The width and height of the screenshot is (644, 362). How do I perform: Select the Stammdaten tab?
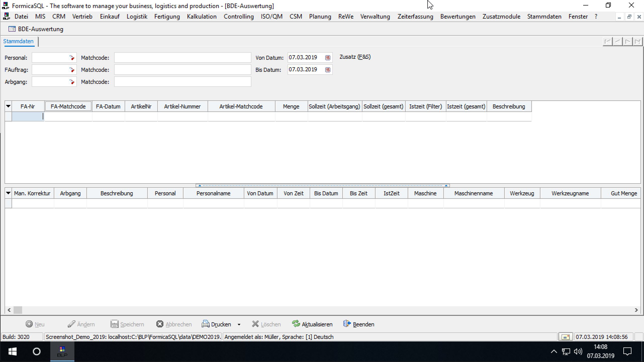click(x=18, y=41)
